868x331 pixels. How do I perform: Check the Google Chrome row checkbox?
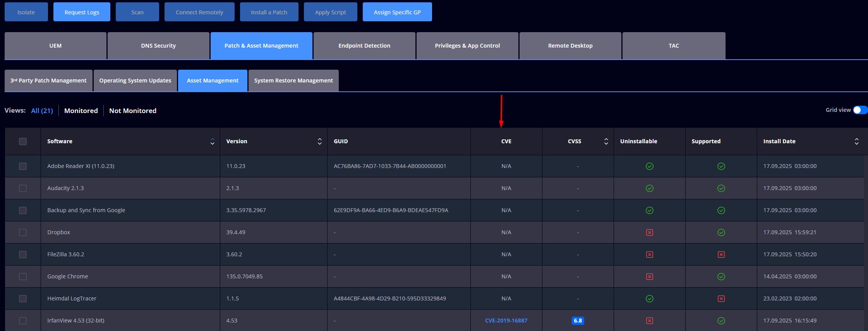click(23, 276)
